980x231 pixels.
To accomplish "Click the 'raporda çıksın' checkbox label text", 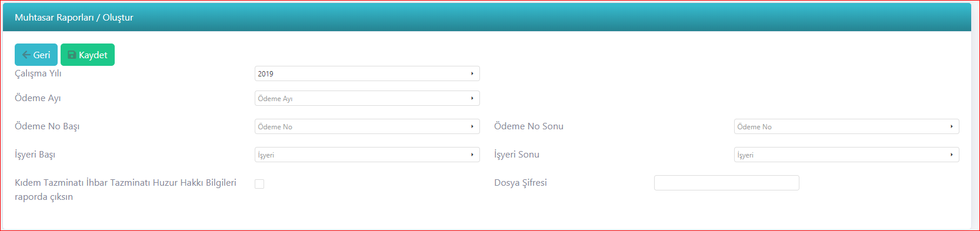I will click(x=44, y=197).
